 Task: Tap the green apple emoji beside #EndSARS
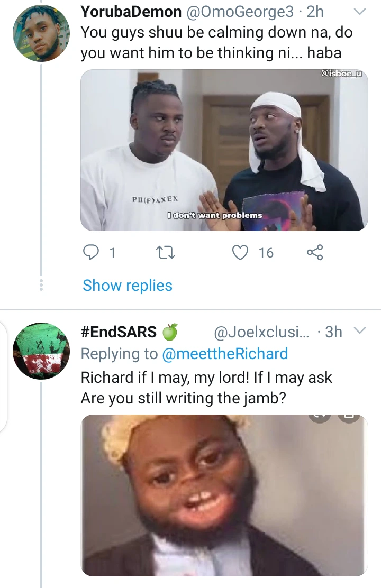pyautogui.click(x=169, y=332)
